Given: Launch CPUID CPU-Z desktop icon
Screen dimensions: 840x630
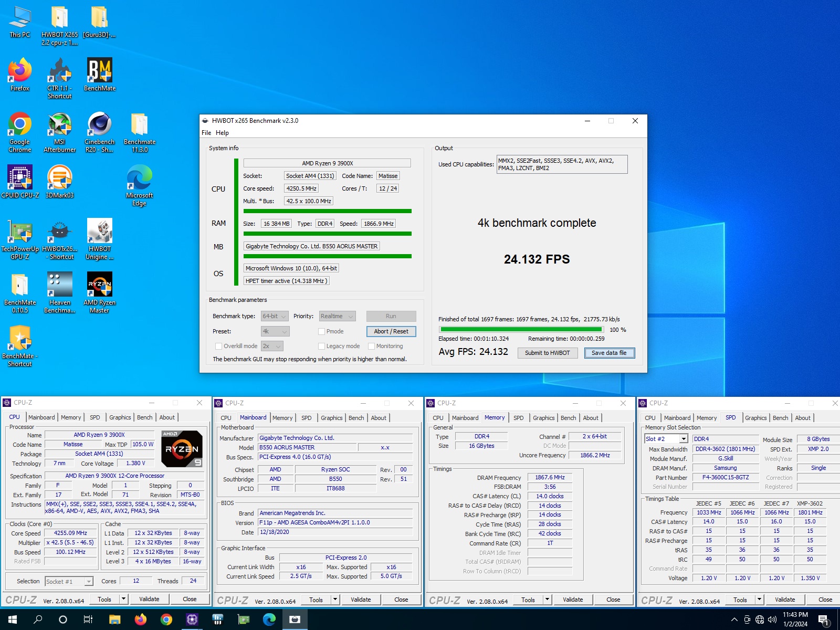Looking at the screenshot, I should click(20, 182).
